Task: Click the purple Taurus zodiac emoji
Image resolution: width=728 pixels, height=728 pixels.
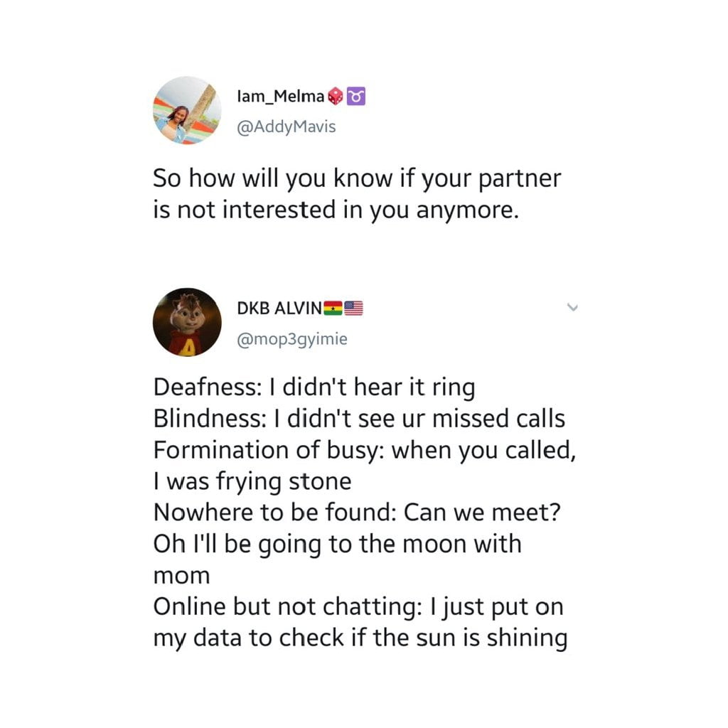Action: point(356,96)
